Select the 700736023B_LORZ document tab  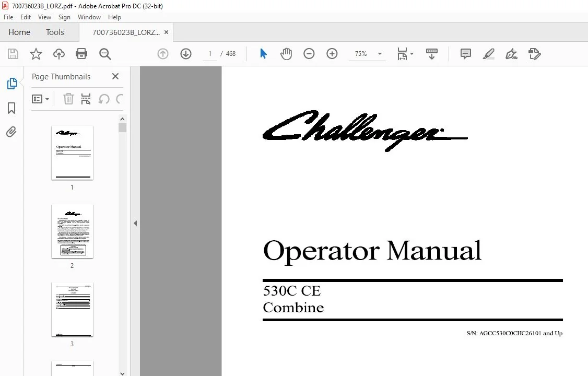(126, 32)
